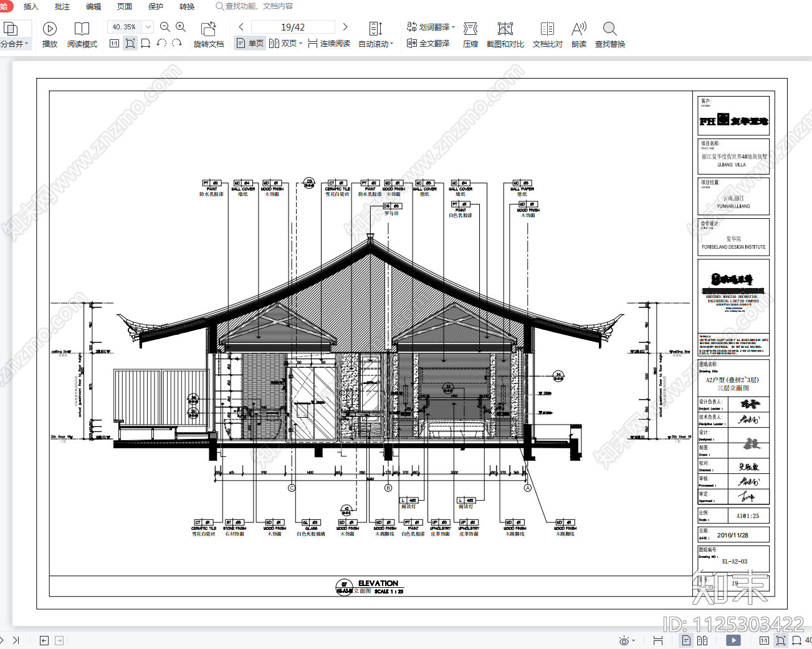Viewport: 812px width, 649px height.
Task: Toggle fit-page view in the toolbar
Action: [130, 43]
